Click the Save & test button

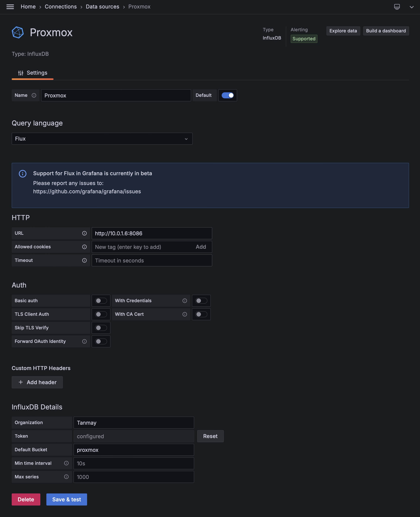tap(67, 499)
